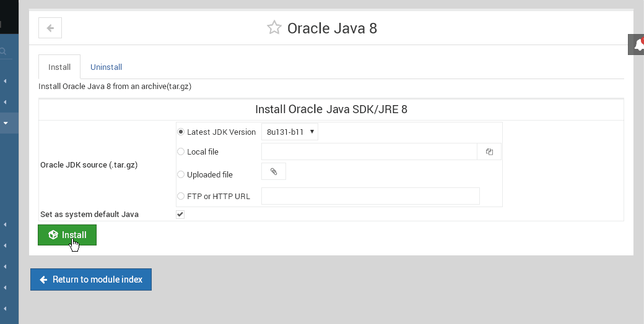This screenshot has width=644, height=324.
Task: Open the 8u131-b11 JDK version dropdown
Action: coord(290,132)
